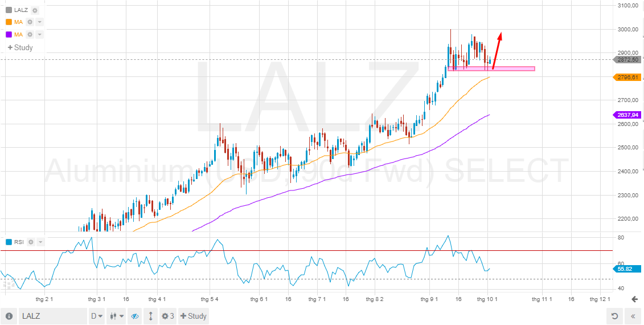Collapse toolbar with double-chevron icon
This screenshot has height=325, width=644.
(x=633, y=316)
